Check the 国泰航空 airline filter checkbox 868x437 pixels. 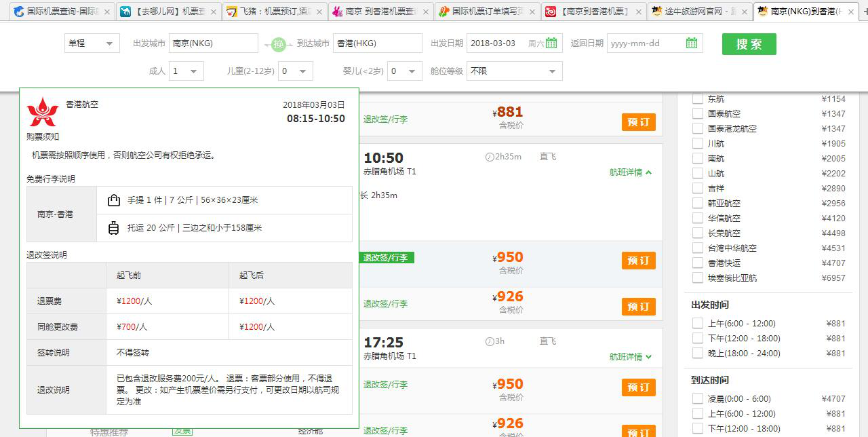coord(697,113)
